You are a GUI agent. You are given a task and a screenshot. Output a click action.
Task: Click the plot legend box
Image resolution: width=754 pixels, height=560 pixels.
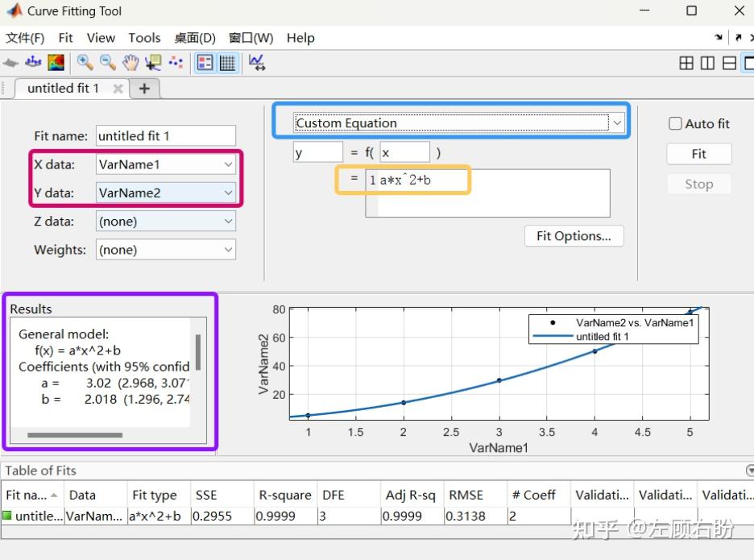[x=613, y=330]
